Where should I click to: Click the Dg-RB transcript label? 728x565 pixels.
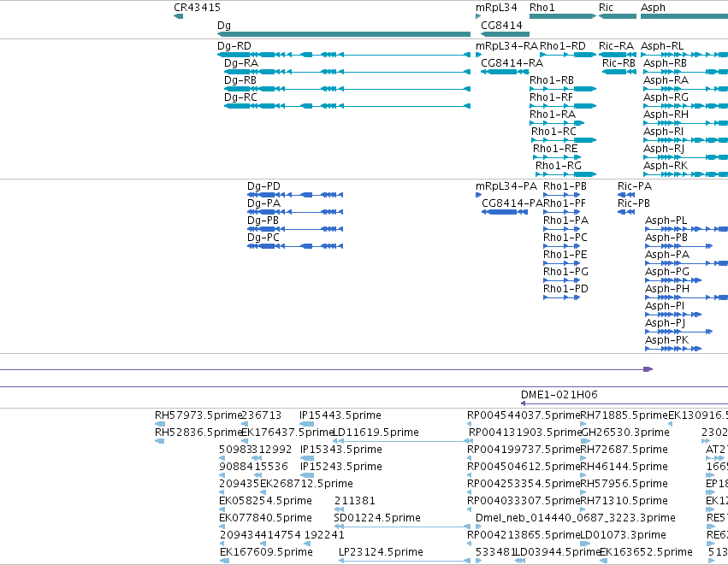point(240,80)
